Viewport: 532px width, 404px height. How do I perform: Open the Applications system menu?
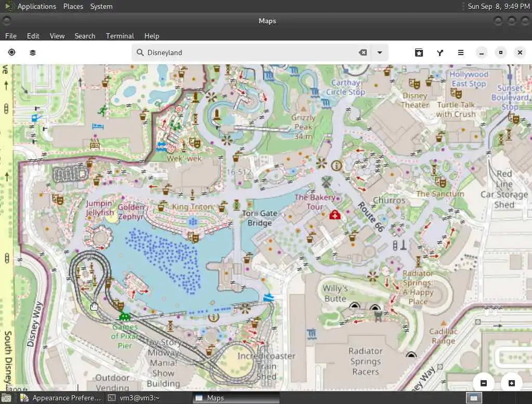(x=37, y=6)
